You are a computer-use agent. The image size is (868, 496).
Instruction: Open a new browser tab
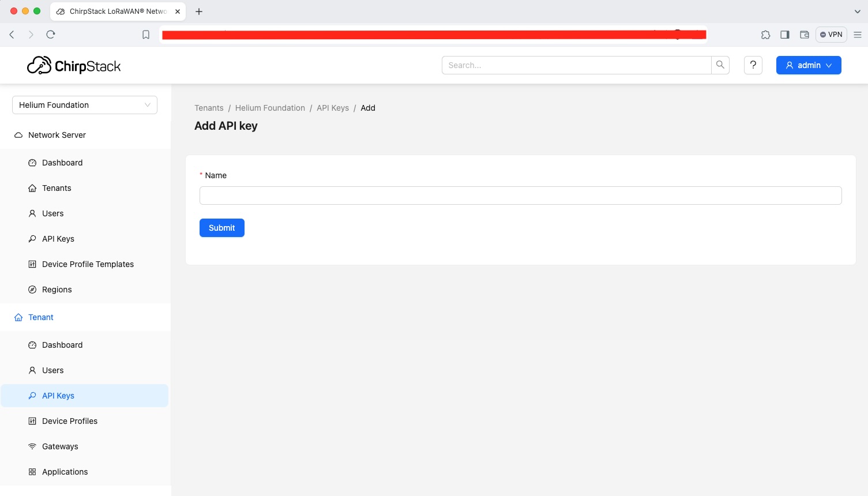click(199, 12)
